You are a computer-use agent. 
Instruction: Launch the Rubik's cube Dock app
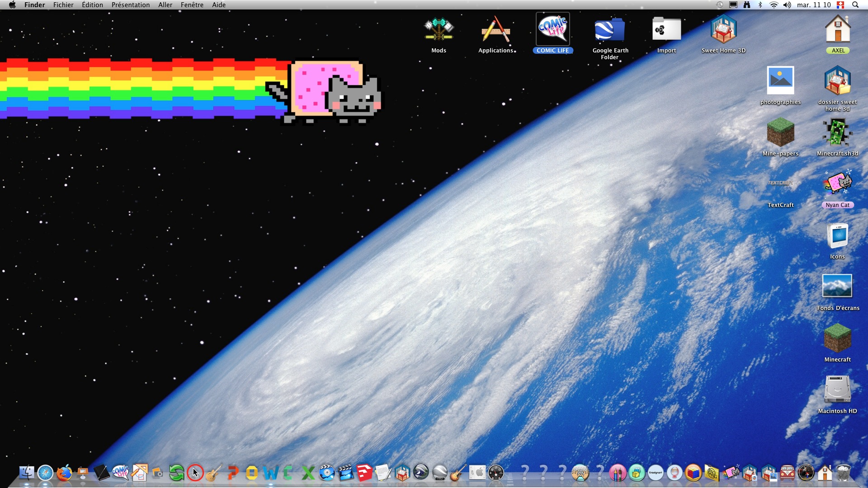pyautogui.click(x=693, y=473)
